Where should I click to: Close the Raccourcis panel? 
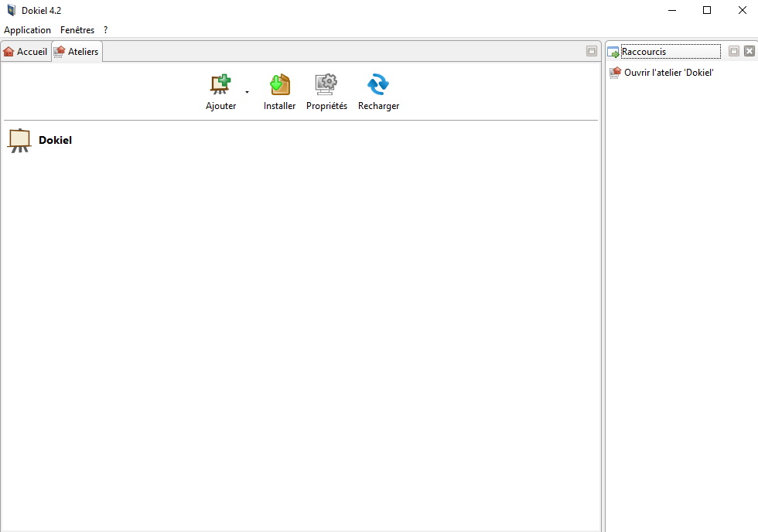[x=749, y=51]
